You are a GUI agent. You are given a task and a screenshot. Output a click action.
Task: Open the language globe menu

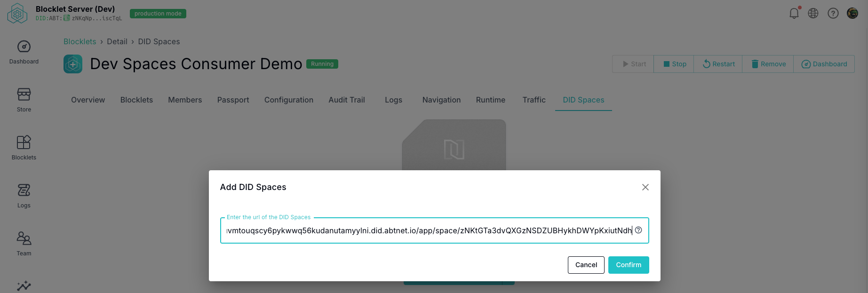(813, 13)
